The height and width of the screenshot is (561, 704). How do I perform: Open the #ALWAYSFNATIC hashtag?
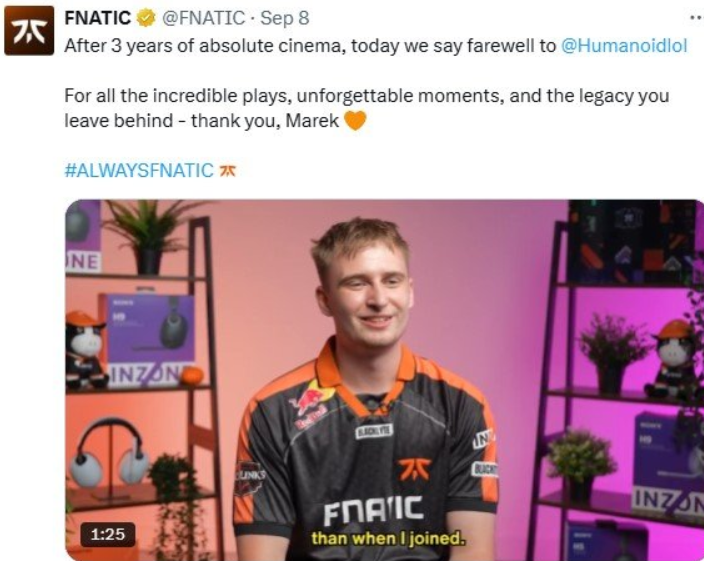pyautogui.click(x=139, y=171)
